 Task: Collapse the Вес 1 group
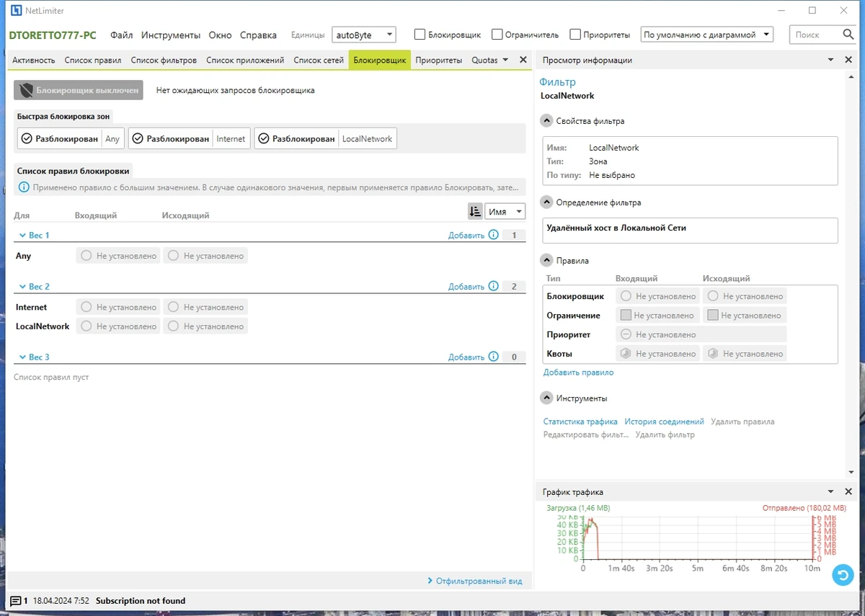[x=21, y=236]
